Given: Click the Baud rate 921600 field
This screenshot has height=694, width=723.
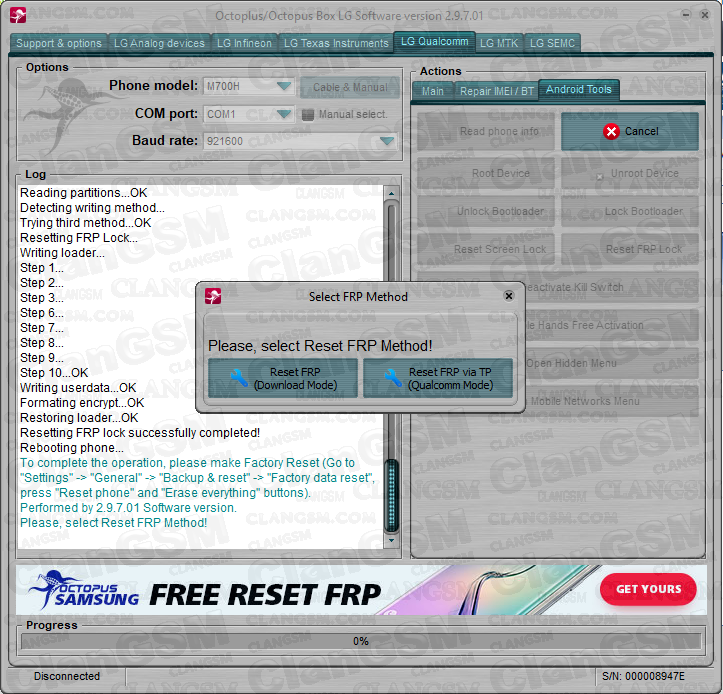Looking at the screenshot, I should 300,141.
